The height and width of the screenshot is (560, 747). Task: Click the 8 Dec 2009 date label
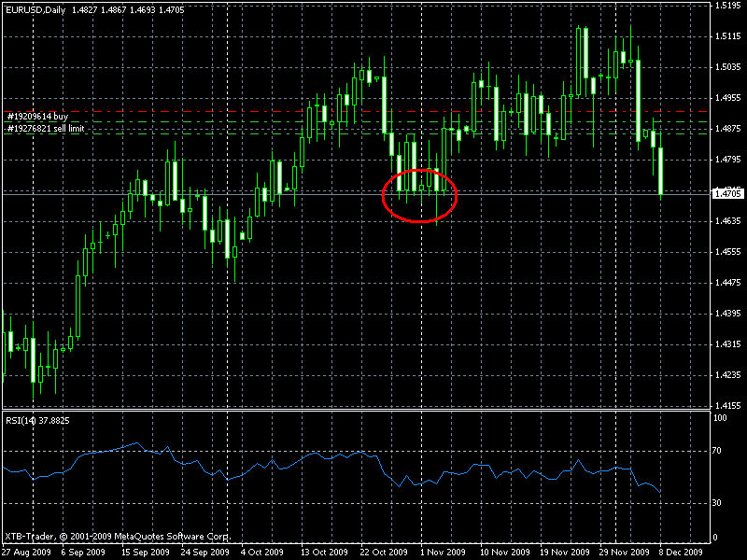tap(681, 553)
